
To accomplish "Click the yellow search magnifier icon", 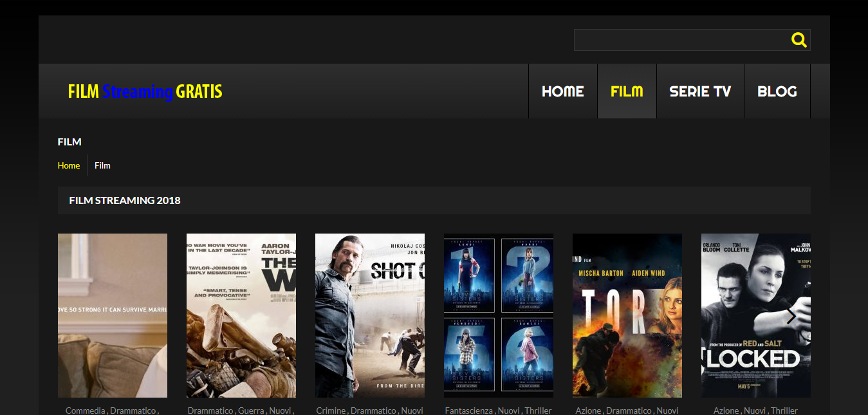I will point(799,40).
